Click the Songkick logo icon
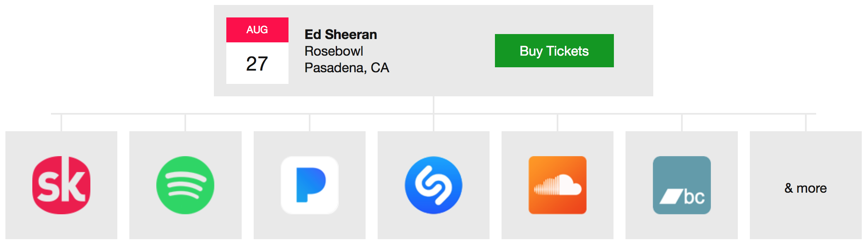Screen dimensions: 868x245 61,185
